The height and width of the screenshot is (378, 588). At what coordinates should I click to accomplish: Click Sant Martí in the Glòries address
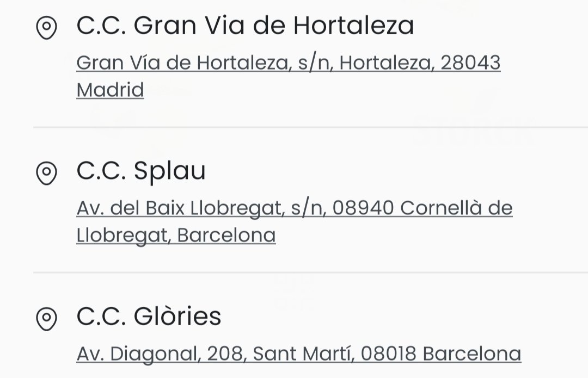tap(303, 354)
